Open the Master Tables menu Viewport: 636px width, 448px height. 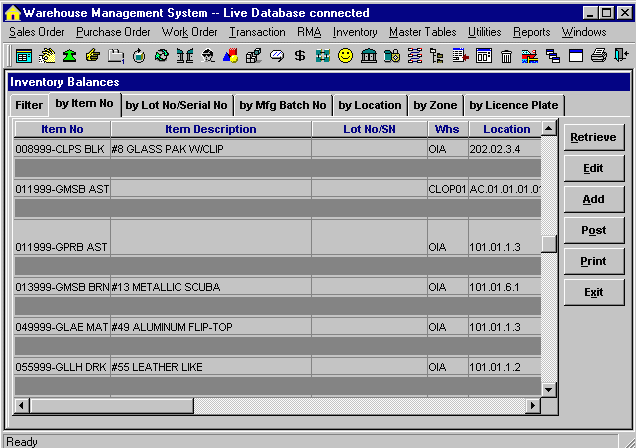pyautogui.click(x=422, y=32)
